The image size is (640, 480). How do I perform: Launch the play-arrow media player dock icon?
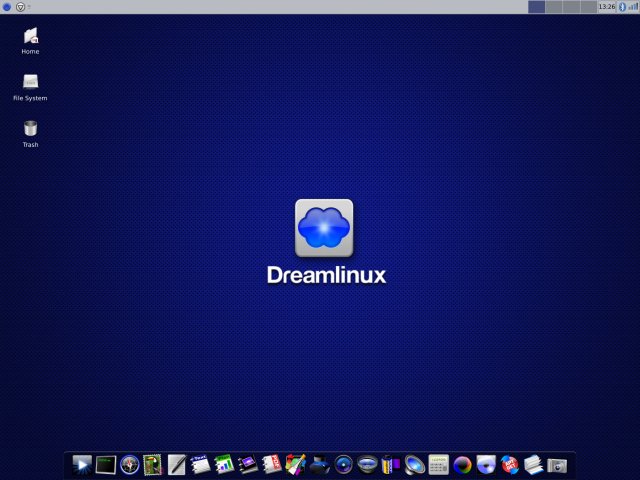[x=82, y=465]
